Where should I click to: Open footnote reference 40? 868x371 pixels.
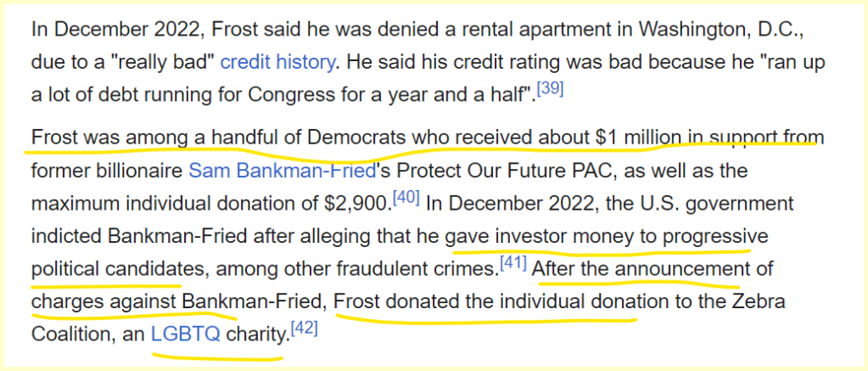pos(407,197)
